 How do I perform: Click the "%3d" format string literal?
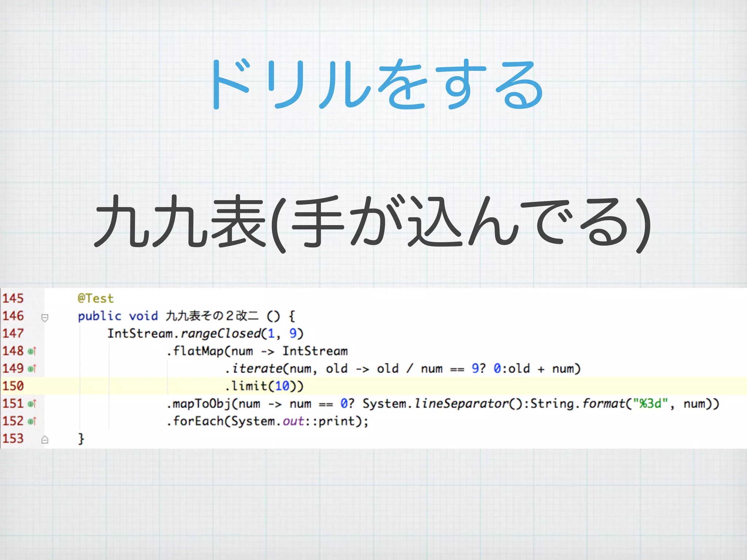click(x=650, y=404)
